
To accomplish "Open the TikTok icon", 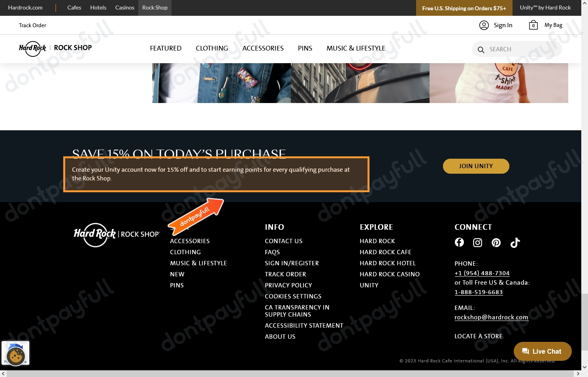I will click(x=515, y=242).
